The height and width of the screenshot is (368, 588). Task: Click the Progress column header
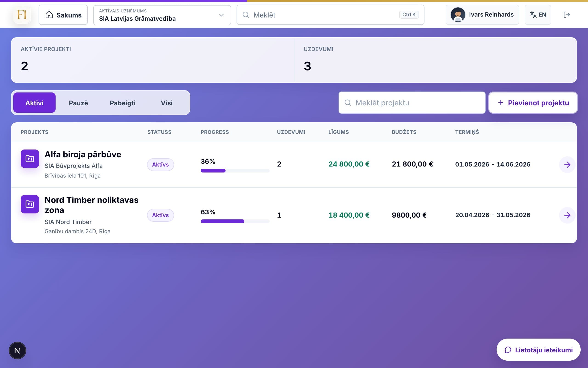click(215, 132)
